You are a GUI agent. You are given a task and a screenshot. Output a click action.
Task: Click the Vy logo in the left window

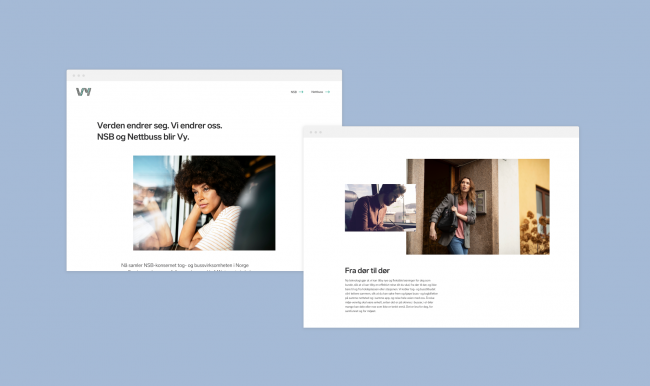83,92
